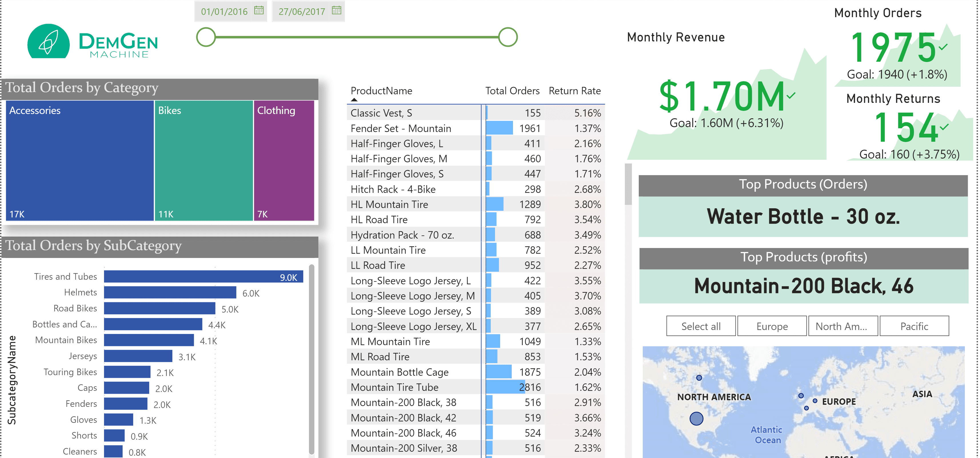The height and width of the screenshot is (458, 980).
Task: Click the map bubble nearest the Europe label
Action: click(x=815, y=401)
